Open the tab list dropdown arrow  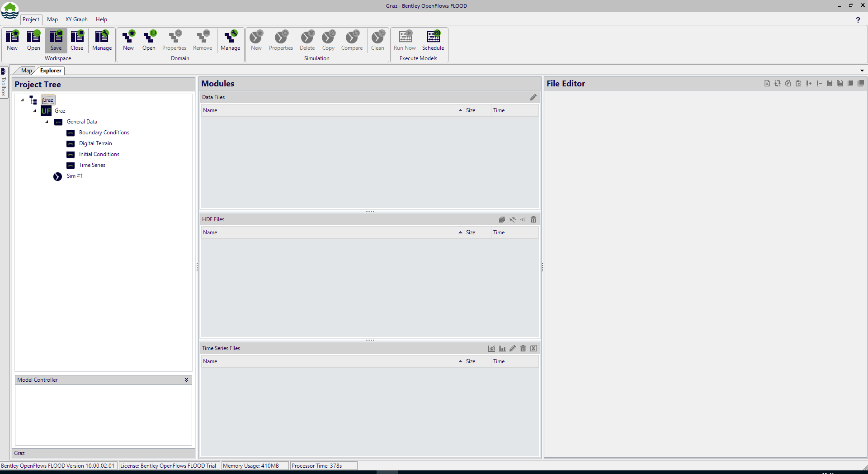(x=862, y=71)
